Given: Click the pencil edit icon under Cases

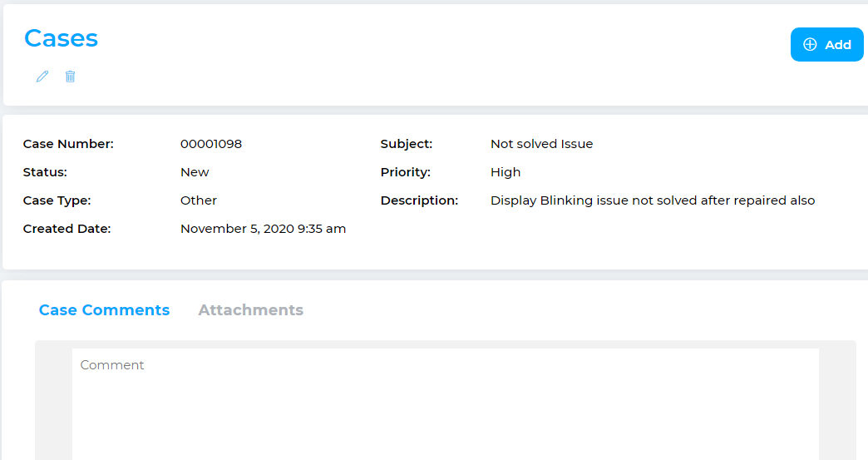Looking at the screenshot, I should (42, 77).
